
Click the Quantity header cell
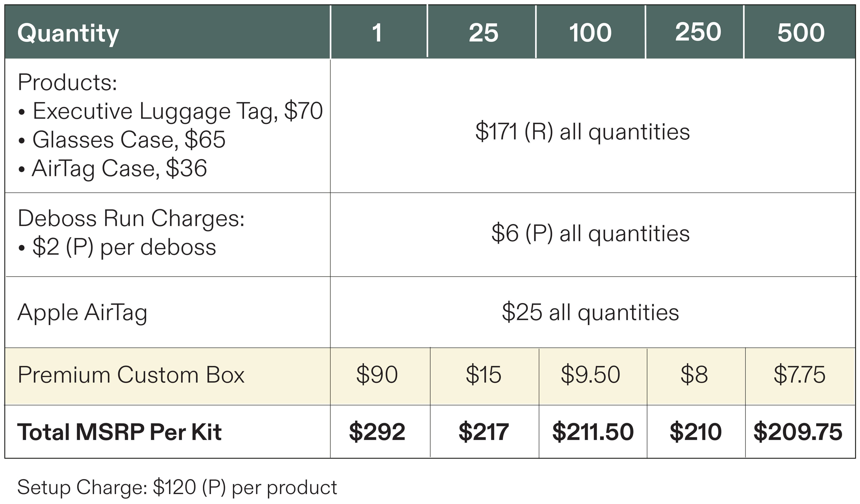[x=167, y=32]
